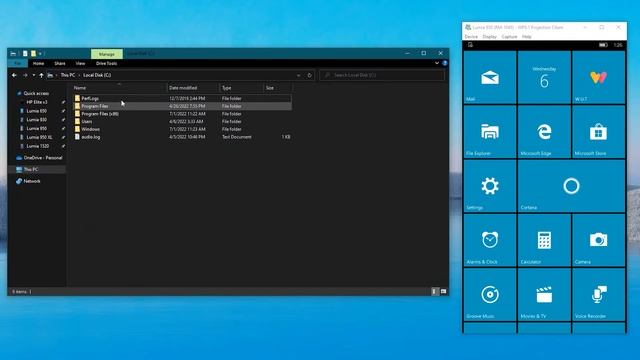Go back in File Explorer navigation
Viewport: 640px width, 360px height.
[x=14, y=75]
